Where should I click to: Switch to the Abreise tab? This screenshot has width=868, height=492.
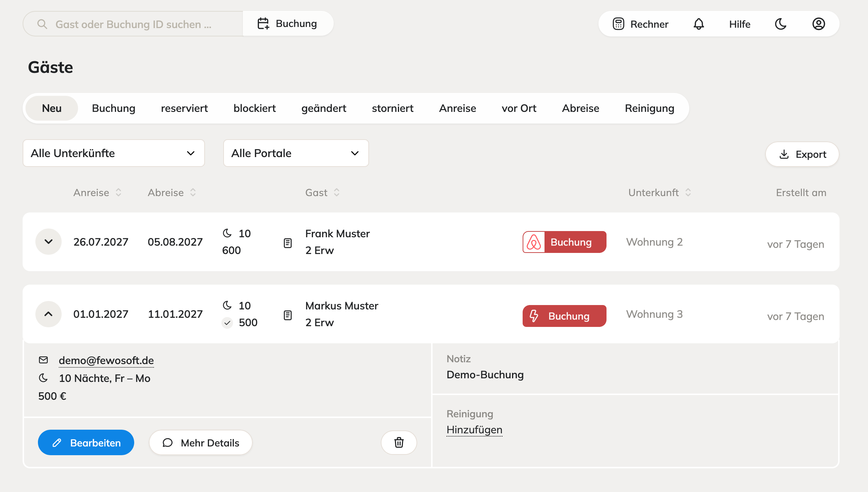pos(581,108)
